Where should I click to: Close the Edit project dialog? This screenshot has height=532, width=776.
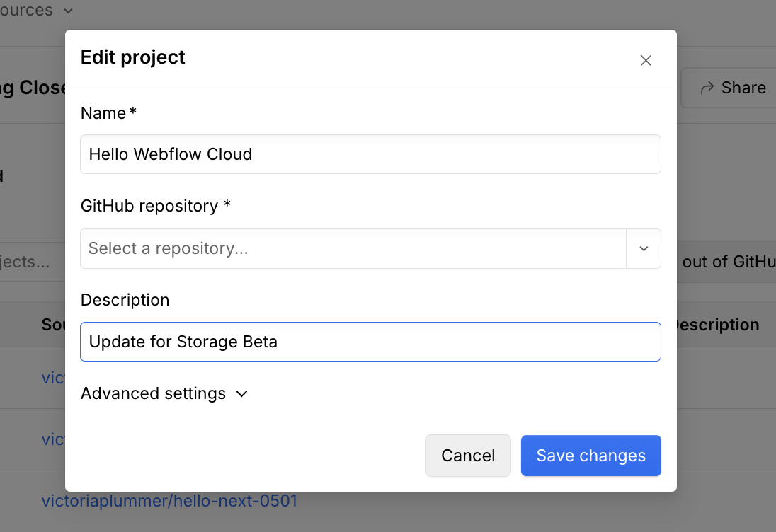pos(645,60)
